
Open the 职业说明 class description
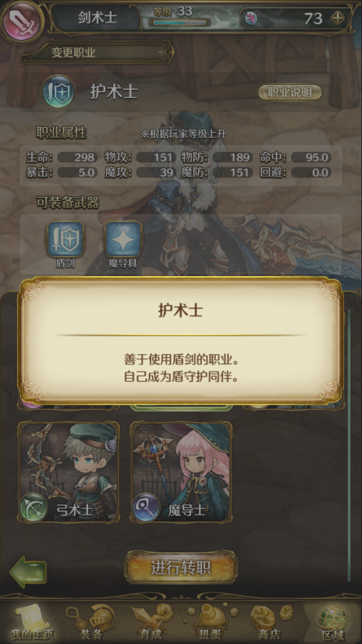(x=290, y=92)
